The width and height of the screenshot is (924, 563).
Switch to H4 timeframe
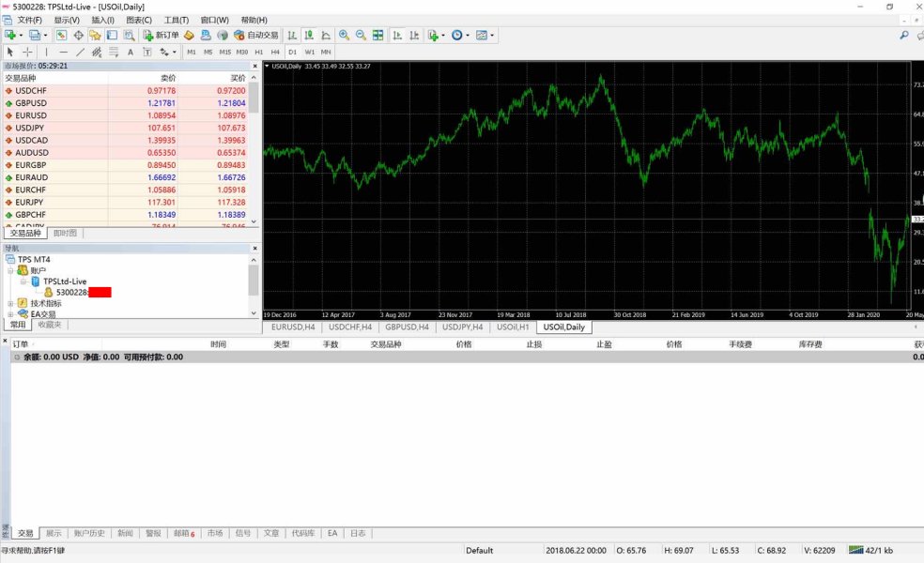click(275, 52)
